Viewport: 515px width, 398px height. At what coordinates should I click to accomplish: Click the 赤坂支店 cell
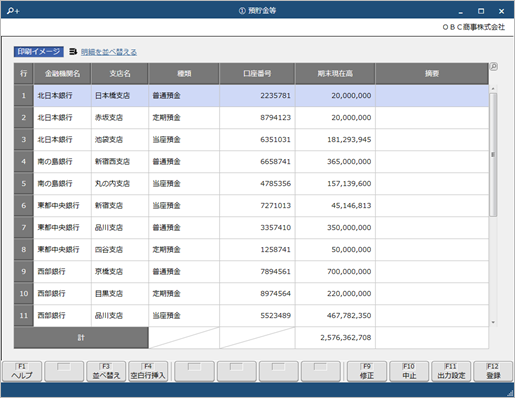[x=120, y=118]
